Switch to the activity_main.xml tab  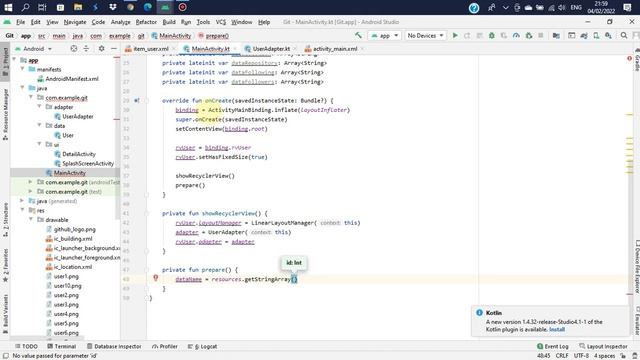coord(335,49)
